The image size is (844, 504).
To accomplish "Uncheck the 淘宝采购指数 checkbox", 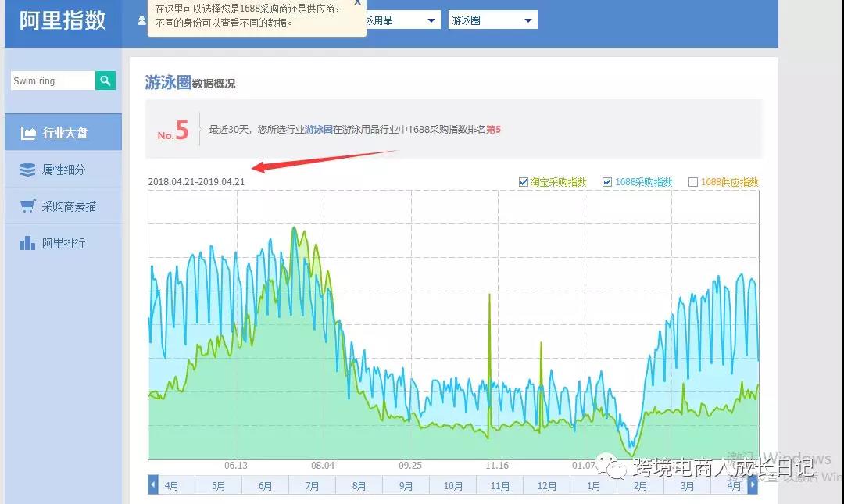I will (524, 182).
